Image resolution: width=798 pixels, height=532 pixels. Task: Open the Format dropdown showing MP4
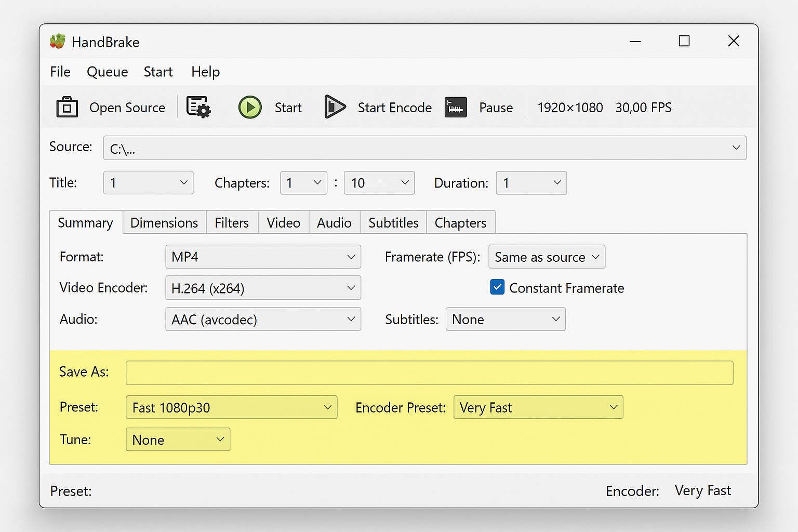coord(263,257)
